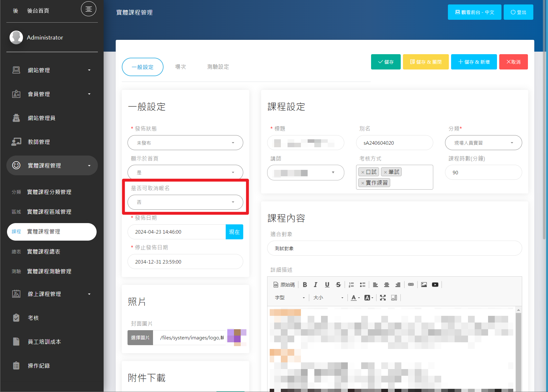This screenshot has height=392, width=548.
Task: Open the 是否可取消報名 dropdown
Action: pyautogui.click(x=185, y=202)
